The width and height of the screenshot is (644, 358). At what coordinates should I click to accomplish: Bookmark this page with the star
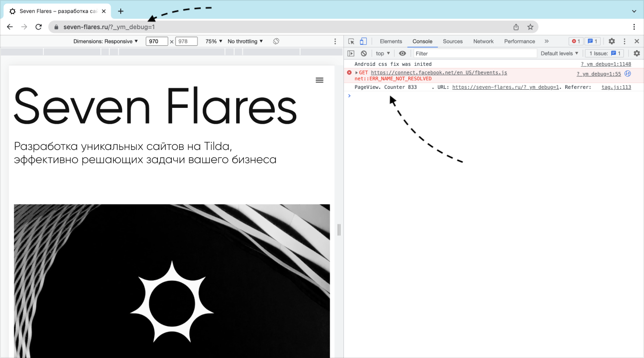(x=530, y=27)
